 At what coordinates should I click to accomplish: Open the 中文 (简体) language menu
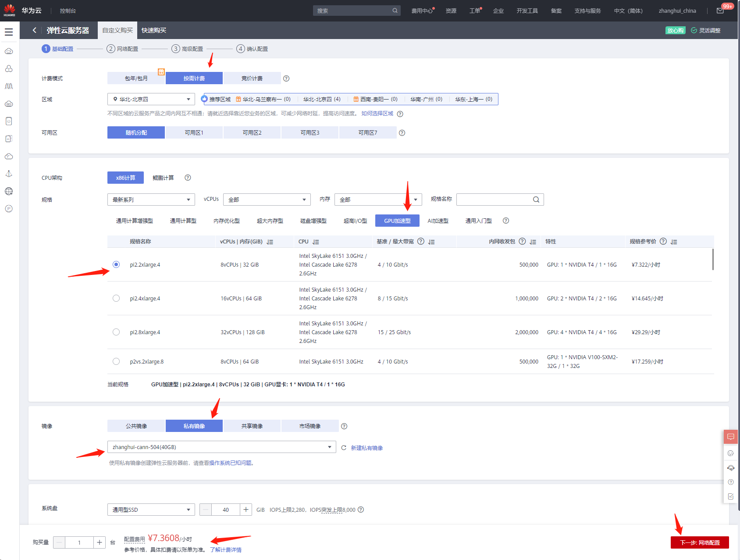[628, 11]
